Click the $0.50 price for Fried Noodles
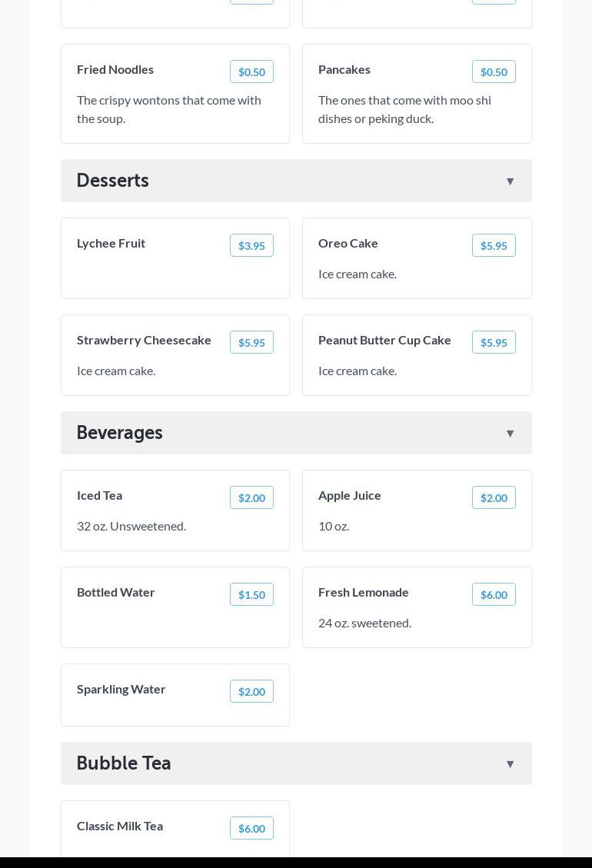The height and width of the screenshot is (868, 592). tap(251, 72)
